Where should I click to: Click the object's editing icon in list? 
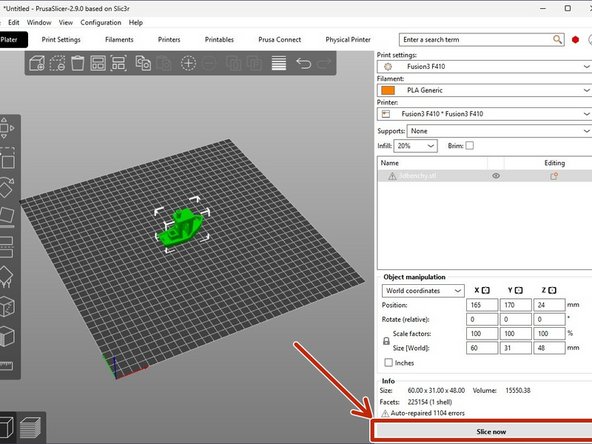pos(554,176)
